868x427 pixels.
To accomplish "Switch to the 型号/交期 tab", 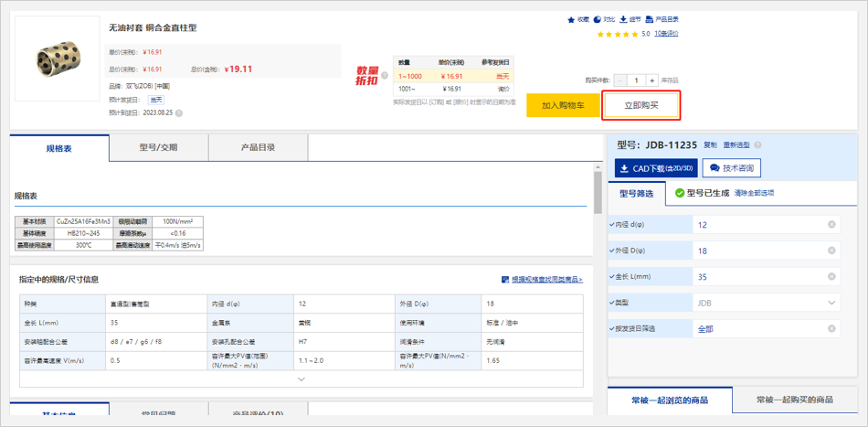I will coord(158,147).
